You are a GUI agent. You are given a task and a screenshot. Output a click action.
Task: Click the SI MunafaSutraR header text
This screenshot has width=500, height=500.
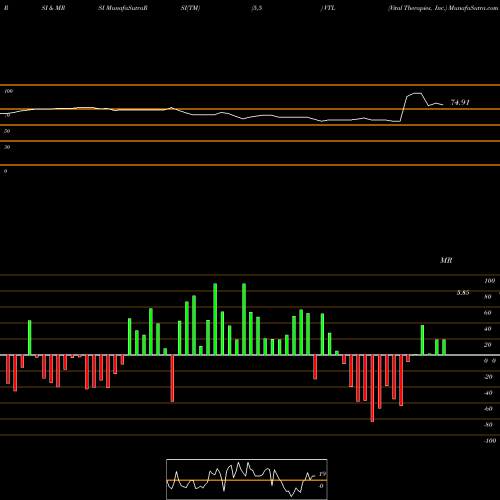click(x=123, y=8)
